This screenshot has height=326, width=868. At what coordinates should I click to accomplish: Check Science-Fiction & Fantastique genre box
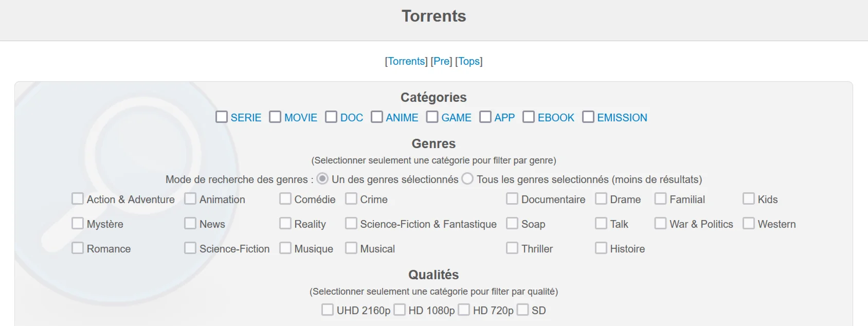[351, 224]
